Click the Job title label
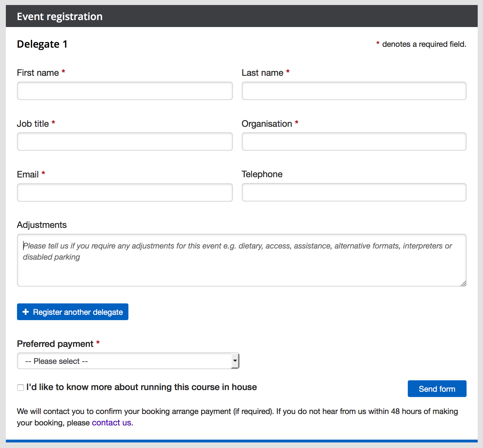483x448 pixels. (x=33, y=123)
